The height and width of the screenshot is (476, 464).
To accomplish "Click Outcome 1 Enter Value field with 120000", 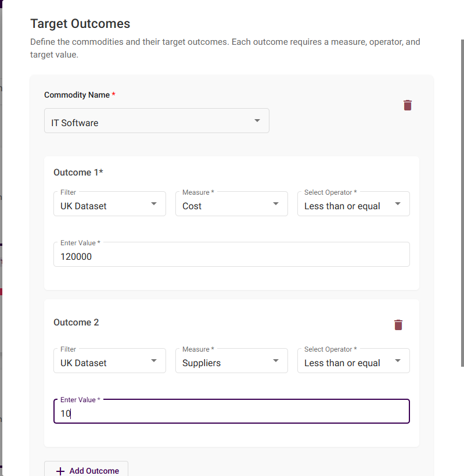I will pos(232,255).
